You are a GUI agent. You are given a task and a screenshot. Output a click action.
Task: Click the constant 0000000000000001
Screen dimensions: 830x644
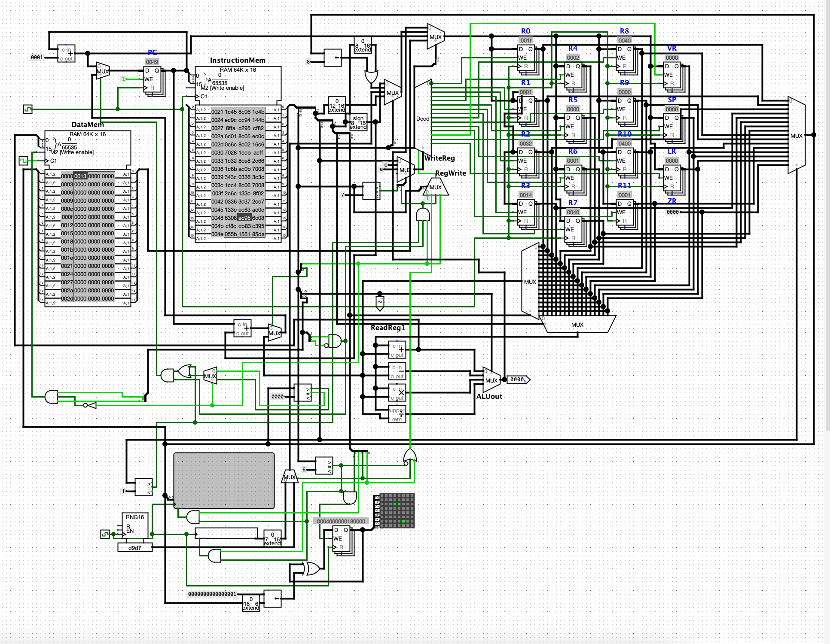(x=212, y=594)
